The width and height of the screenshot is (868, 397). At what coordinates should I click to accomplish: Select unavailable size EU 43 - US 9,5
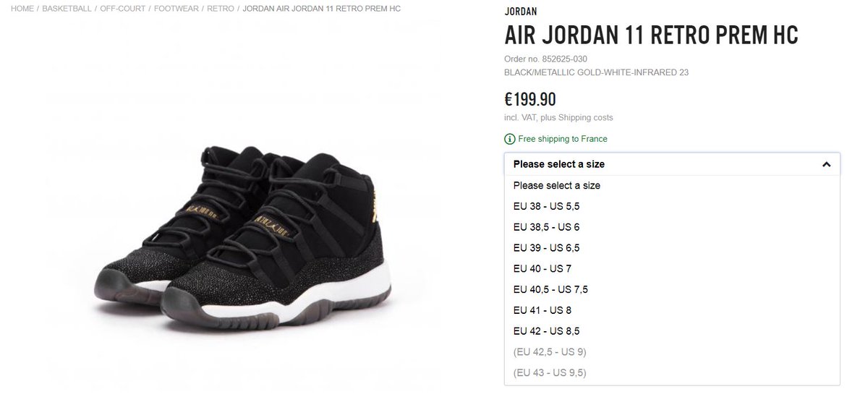pos(672,373)
